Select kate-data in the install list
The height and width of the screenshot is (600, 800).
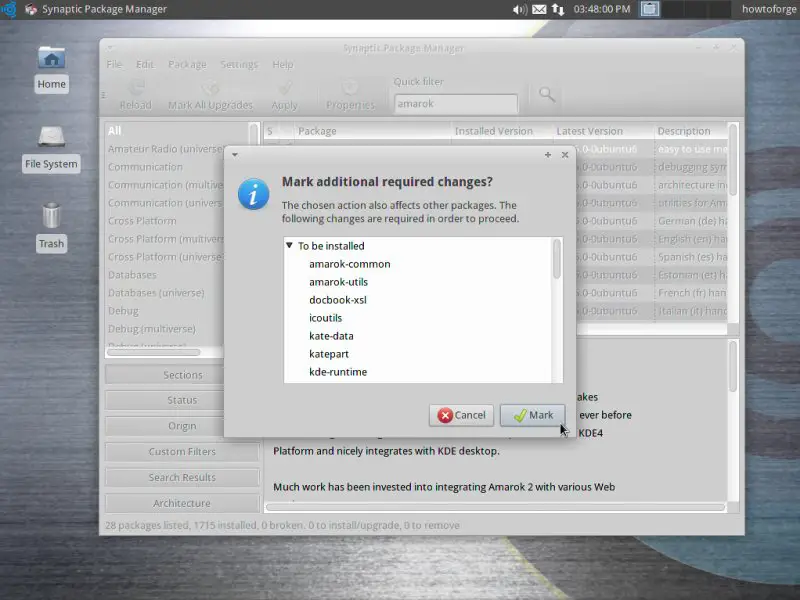pyautogui.click(x=331, y=336)
